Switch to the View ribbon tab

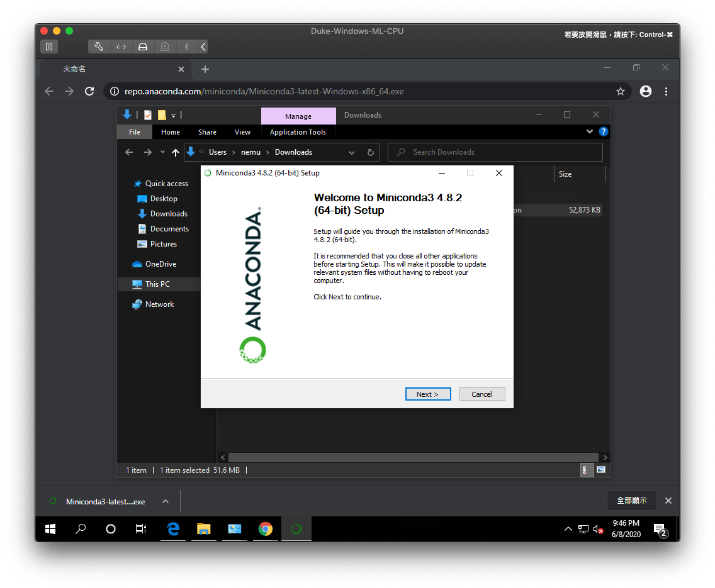point(242,132)
